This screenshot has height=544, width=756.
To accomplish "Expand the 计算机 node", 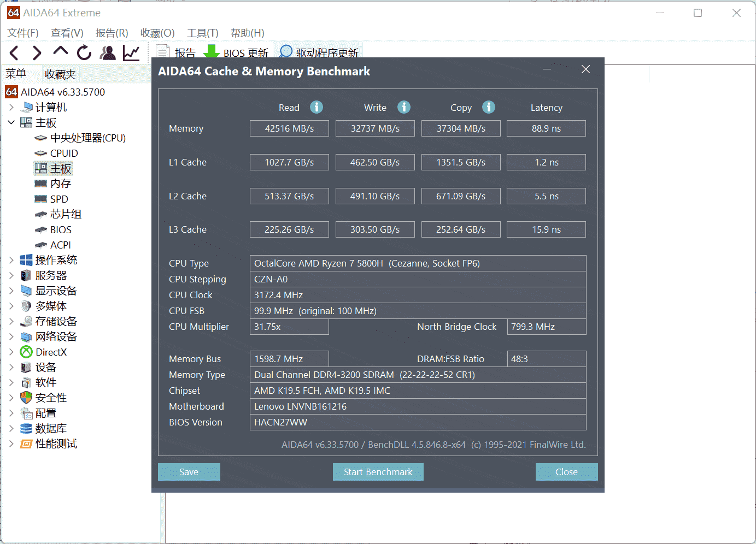I will pos(11,107).
